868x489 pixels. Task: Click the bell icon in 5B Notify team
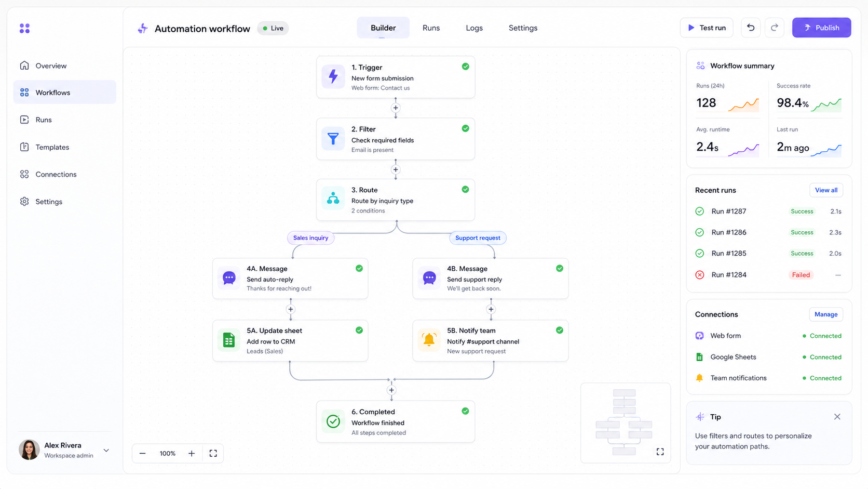click(x=429, y=340)
